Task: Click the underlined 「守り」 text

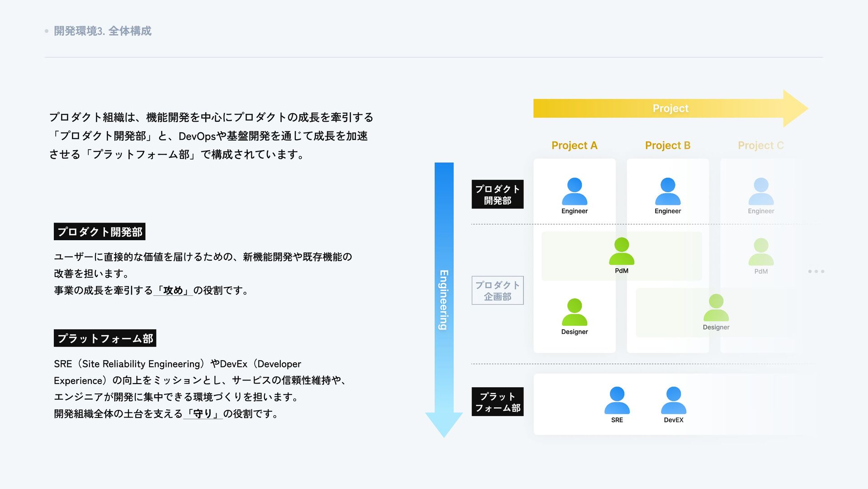Action: (203, 413)
